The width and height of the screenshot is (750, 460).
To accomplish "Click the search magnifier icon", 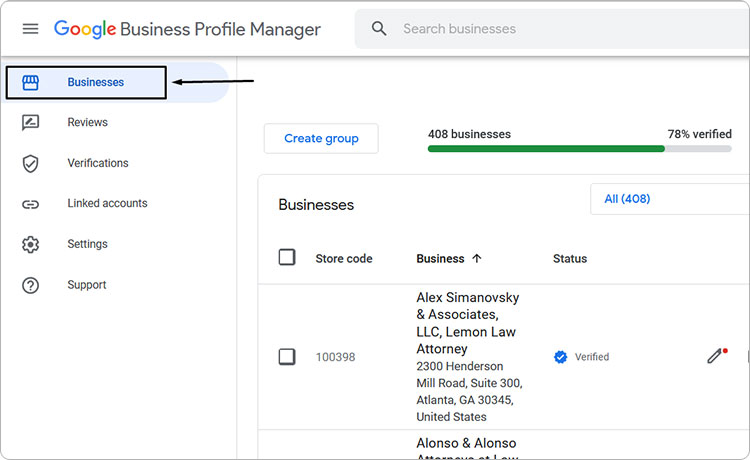I will (379, 29).
